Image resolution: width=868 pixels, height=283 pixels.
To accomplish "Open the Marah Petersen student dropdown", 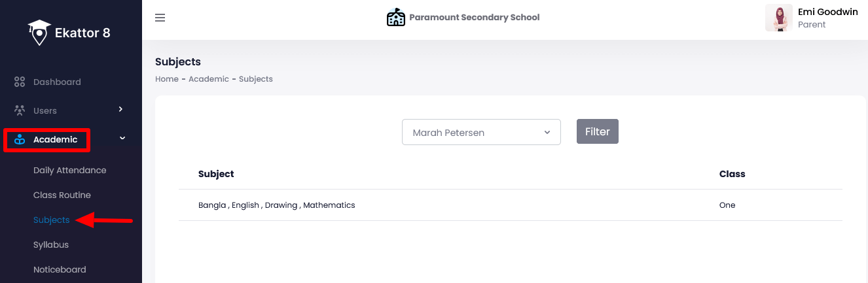I will pos(481,132).
